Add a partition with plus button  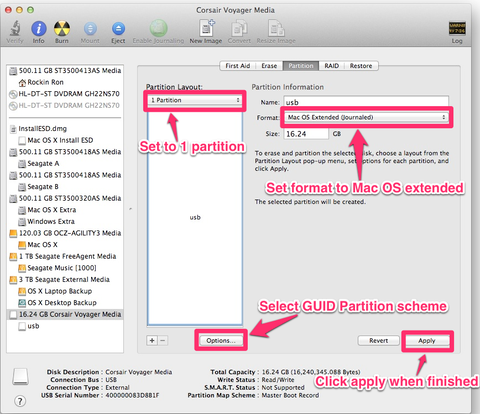click(x=152, y=341)
